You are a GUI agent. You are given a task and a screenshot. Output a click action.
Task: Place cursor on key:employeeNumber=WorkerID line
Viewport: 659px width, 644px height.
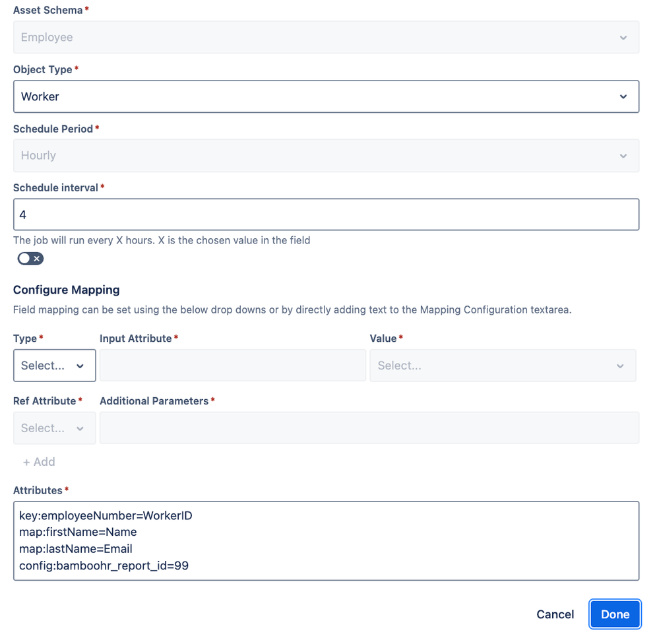pos(106,516)
